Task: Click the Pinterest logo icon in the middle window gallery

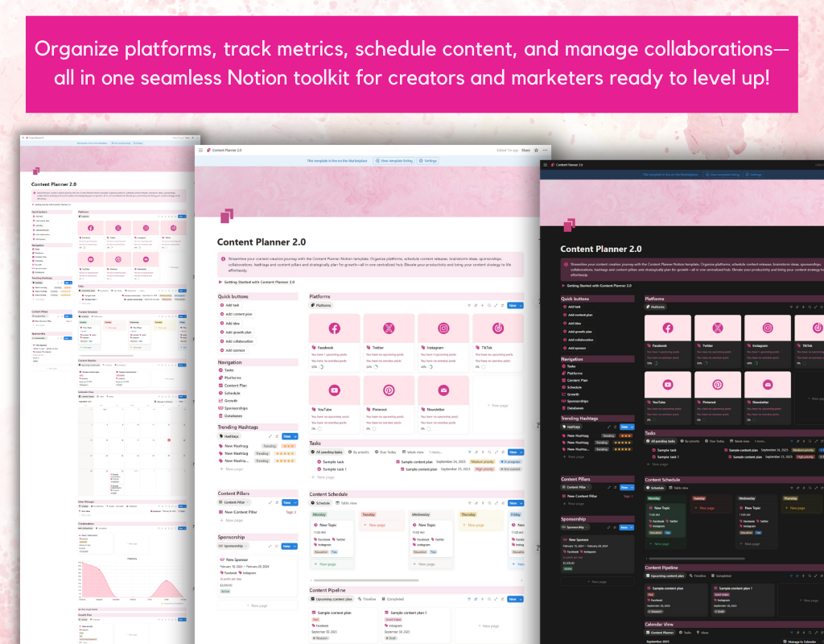Action: 389,390
